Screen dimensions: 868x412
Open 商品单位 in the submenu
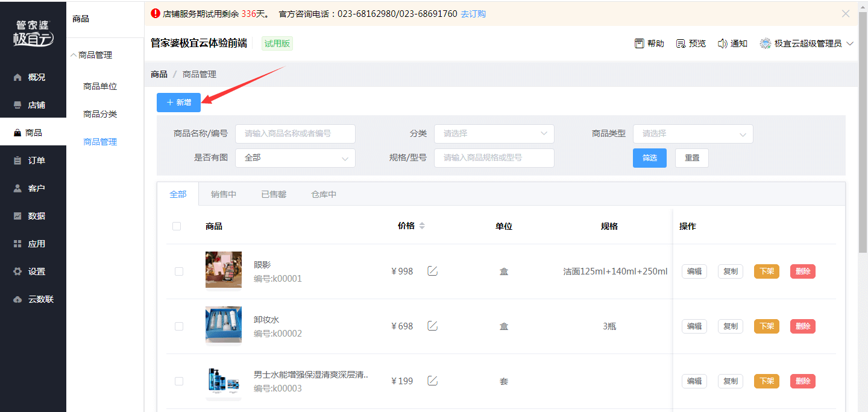coord(100,86)
